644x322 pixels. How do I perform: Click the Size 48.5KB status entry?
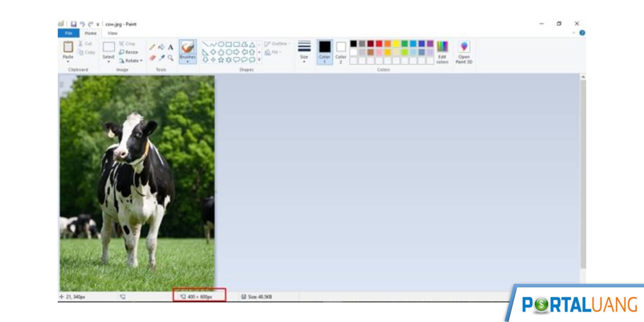[257, 297]
